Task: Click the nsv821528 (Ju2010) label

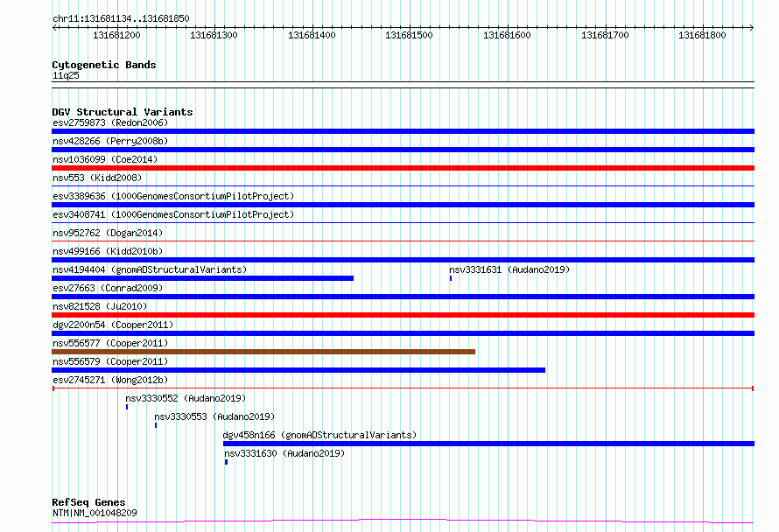Action: 100,306
